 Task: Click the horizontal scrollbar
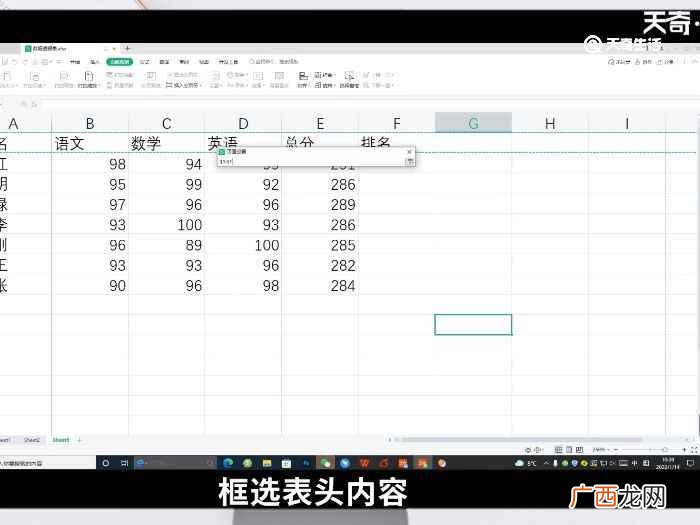(x=521, y=440)
